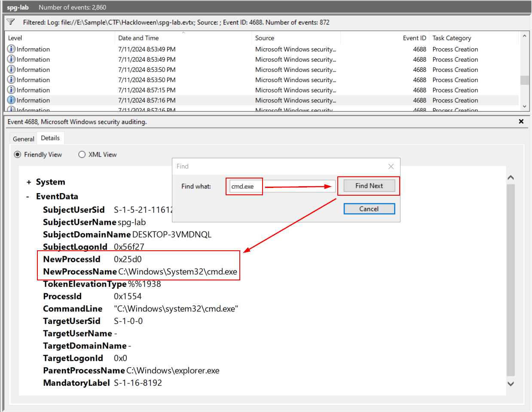Click the TargetDomainName field label

tap(85, 346)
